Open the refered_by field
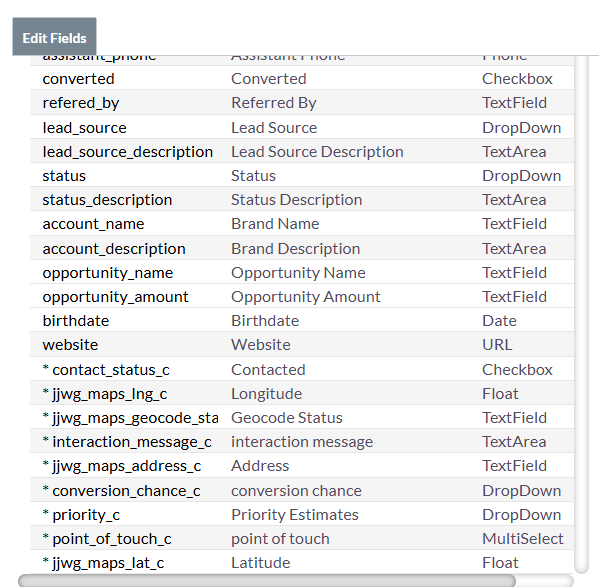Image resolution: width=599 pixels, height=587 pixels. [81, 103]
